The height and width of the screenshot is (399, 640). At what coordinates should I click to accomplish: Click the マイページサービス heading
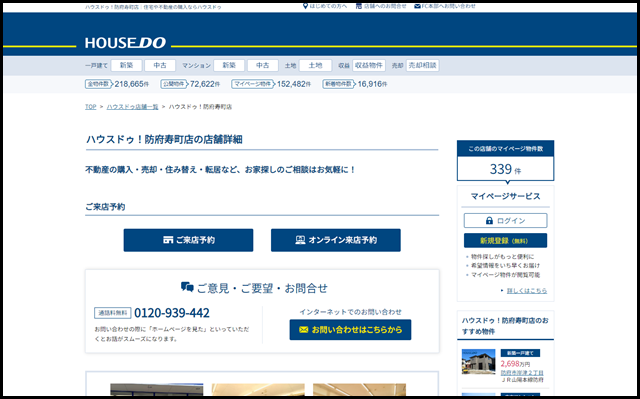click(505, 196)
